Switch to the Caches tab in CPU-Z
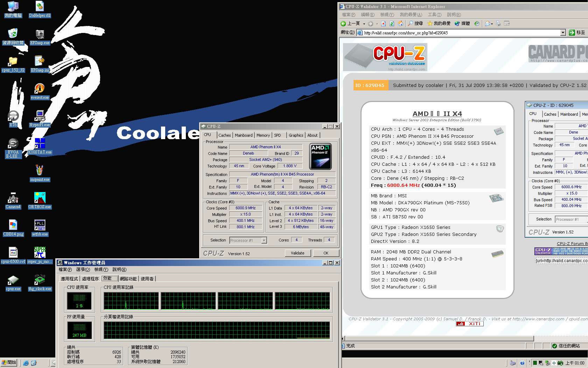The width and height of the screenshot is (588, 368). (224, 135)
